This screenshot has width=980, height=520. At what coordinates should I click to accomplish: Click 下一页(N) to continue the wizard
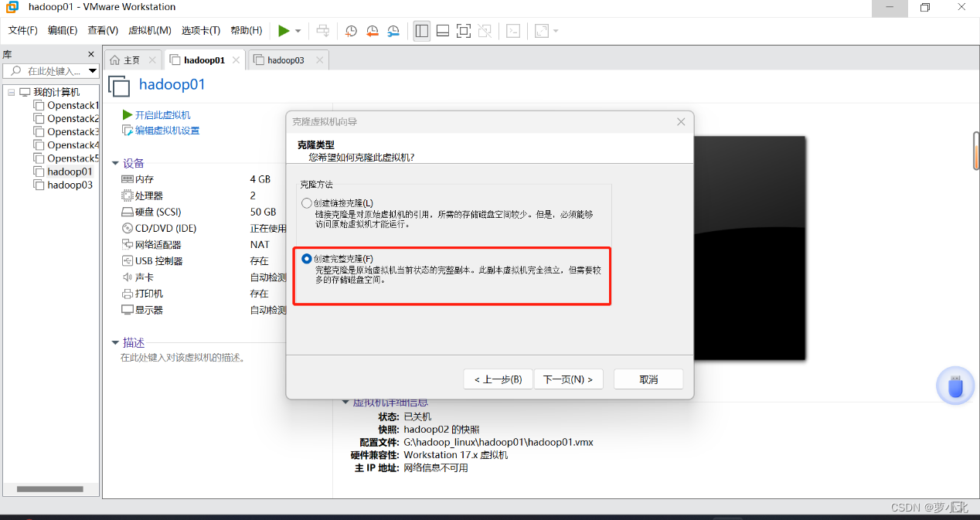pos(568,379)
